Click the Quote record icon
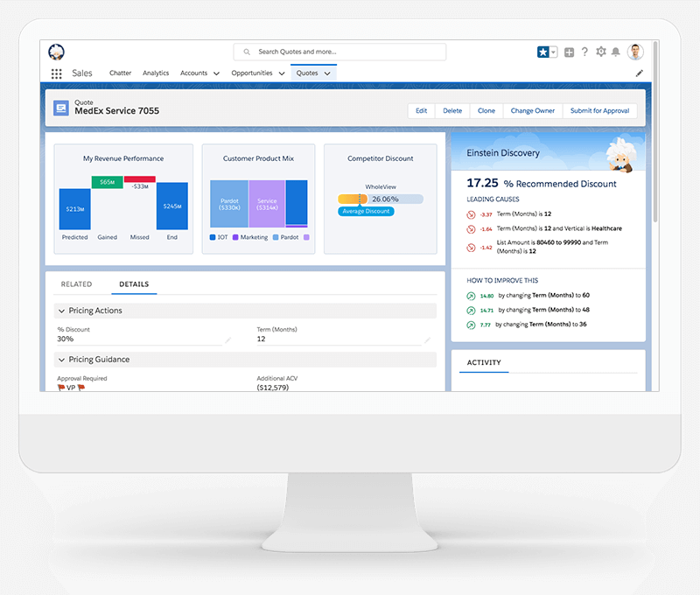Image resolution: width=700 pixels, height=595 pixels. pyautogui.click(x=61, y=108)
